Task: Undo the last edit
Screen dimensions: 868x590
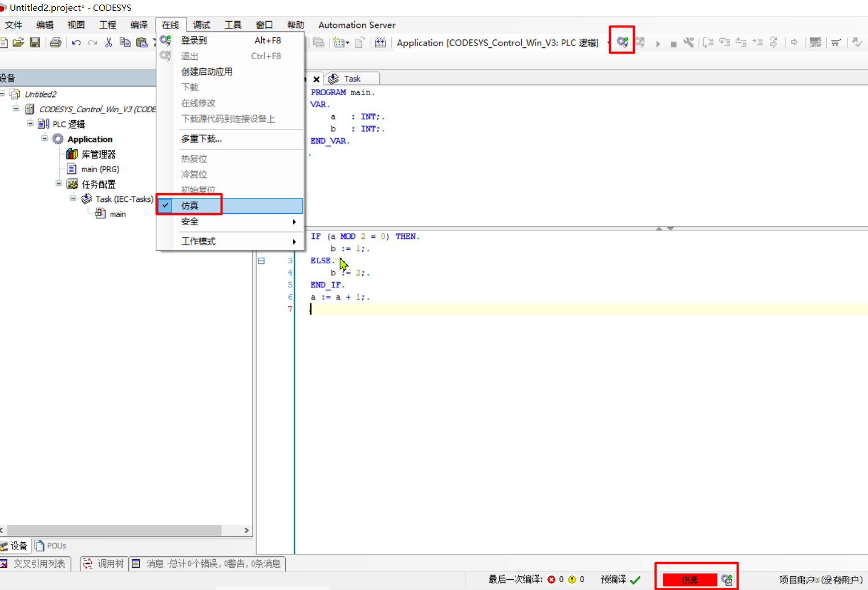Action: click(76, 43)
